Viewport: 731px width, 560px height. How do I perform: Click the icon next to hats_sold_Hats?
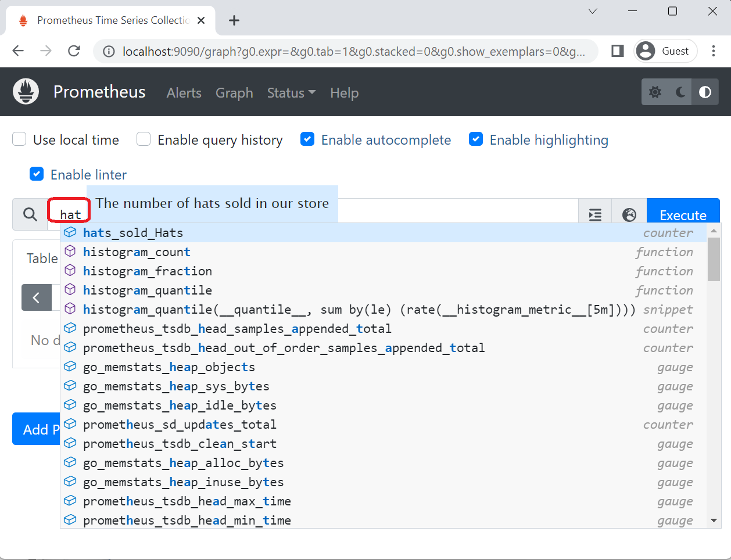click(x=70, y=232)
